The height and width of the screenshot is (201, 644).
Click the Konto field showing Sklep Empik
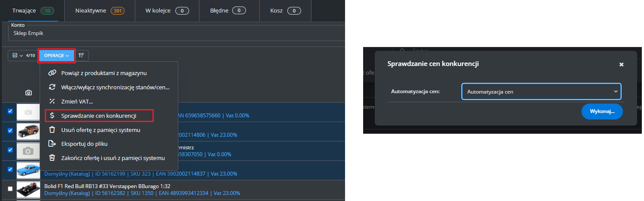172,33
